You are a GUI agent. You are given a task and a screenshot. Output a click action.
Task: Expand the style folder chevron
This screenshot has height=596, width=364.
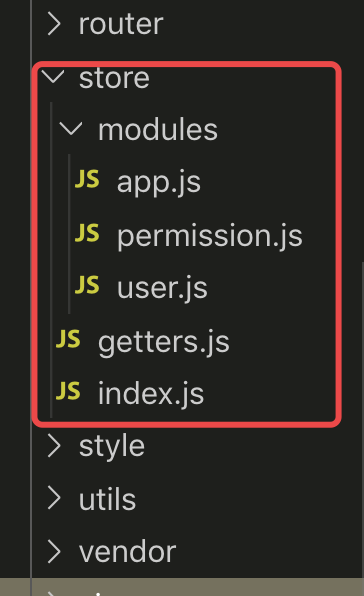[54, 446]
